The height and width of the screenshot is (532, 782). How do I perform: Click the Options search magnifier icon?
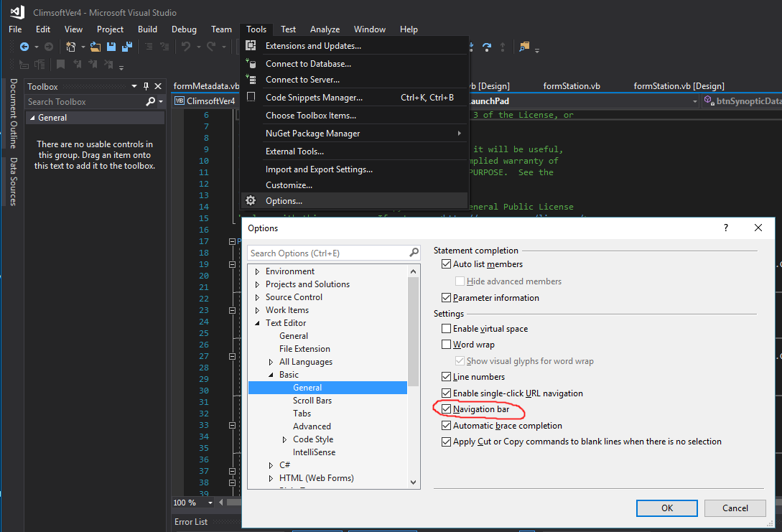pos(414,253)
